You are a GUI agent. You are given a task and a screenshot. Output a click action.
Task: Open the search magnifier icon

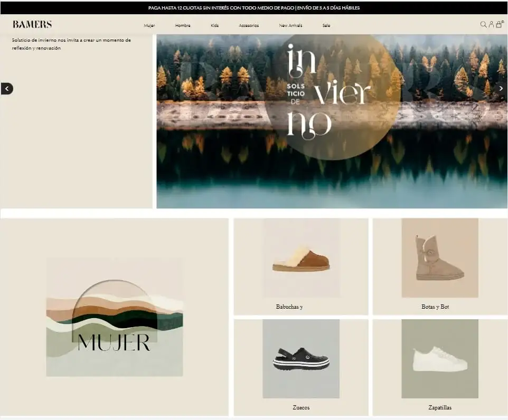coord(483,25)
